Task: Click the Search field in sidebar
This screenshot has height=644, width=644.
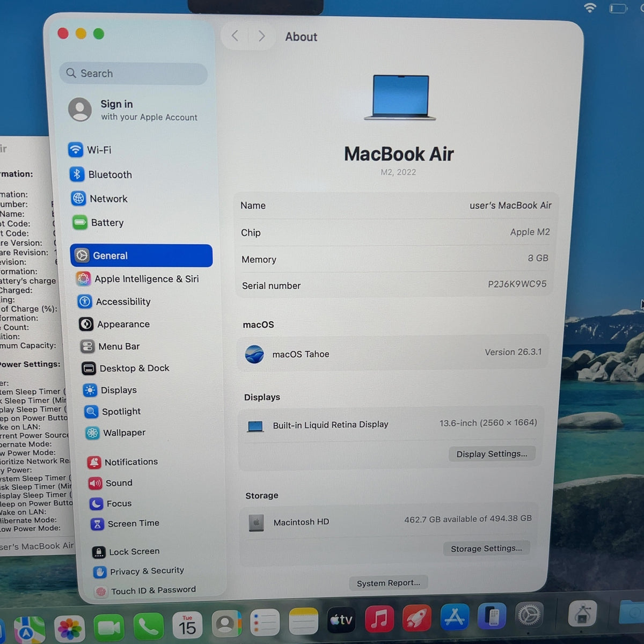Action: coord(134,74)
